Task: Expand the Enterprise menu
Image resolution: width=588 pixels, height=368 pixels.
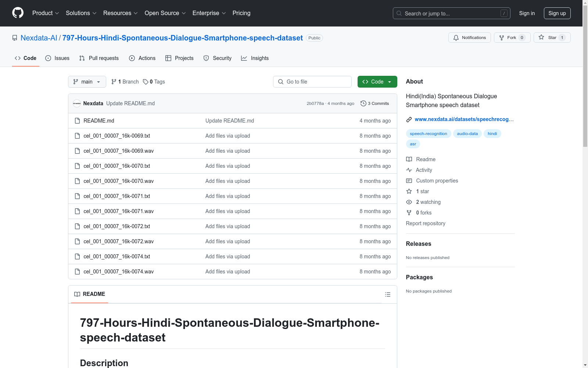Action: pyautogui.click(x=209, y=13)
